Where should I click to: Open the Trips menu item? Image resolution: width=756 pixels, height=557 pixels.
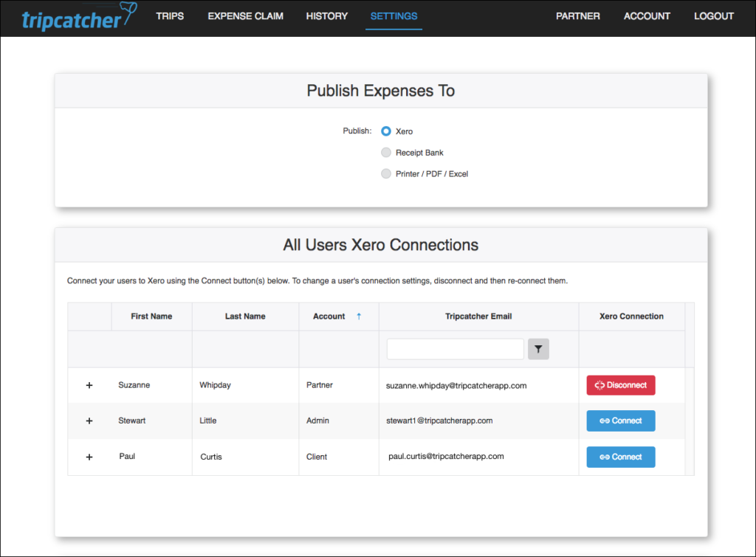170,16
